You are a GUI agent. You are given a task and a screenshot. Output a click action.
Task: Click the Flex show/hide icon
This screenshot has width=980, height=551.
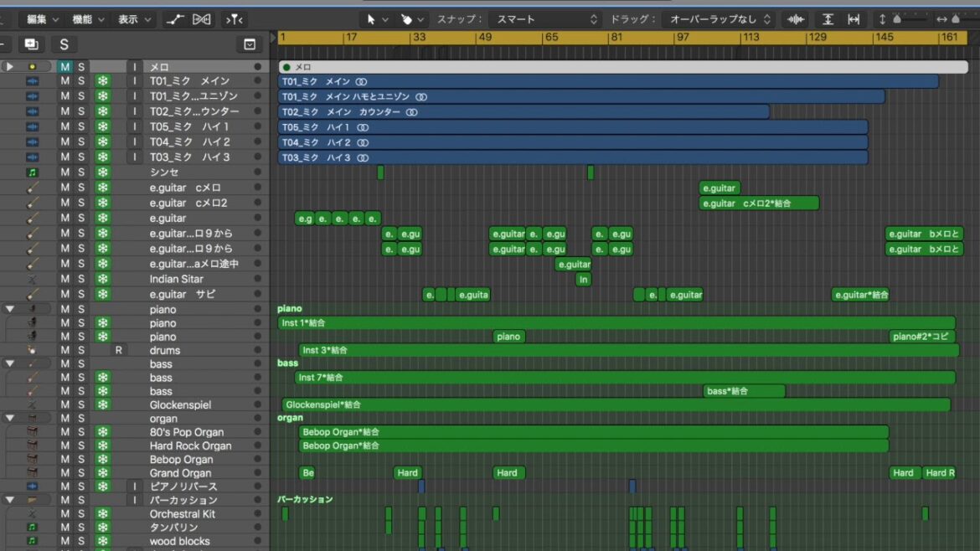[x=202, y=19]
